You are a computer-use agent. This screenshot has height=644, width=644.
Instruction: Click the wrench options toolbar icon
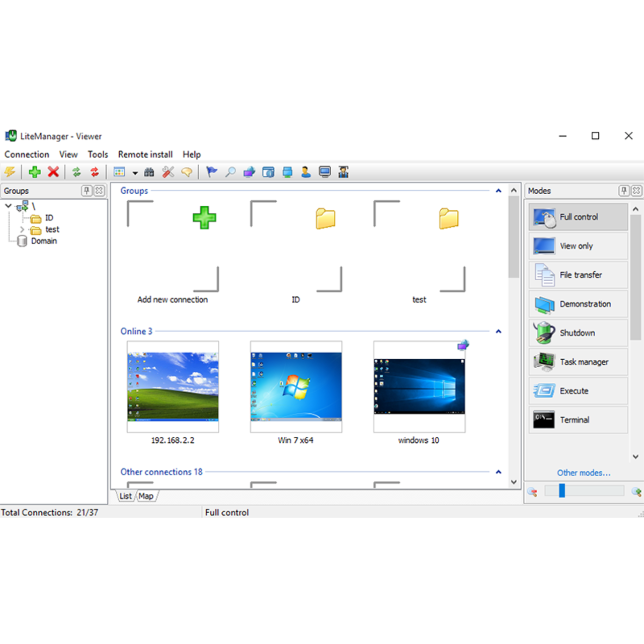(168, 172)
